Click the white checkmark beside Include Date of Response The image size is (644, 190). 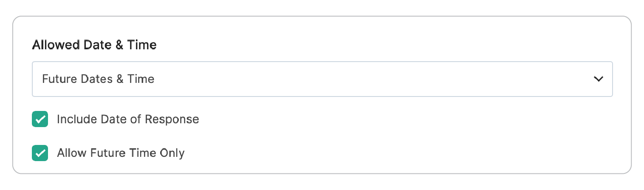point(40,119)
